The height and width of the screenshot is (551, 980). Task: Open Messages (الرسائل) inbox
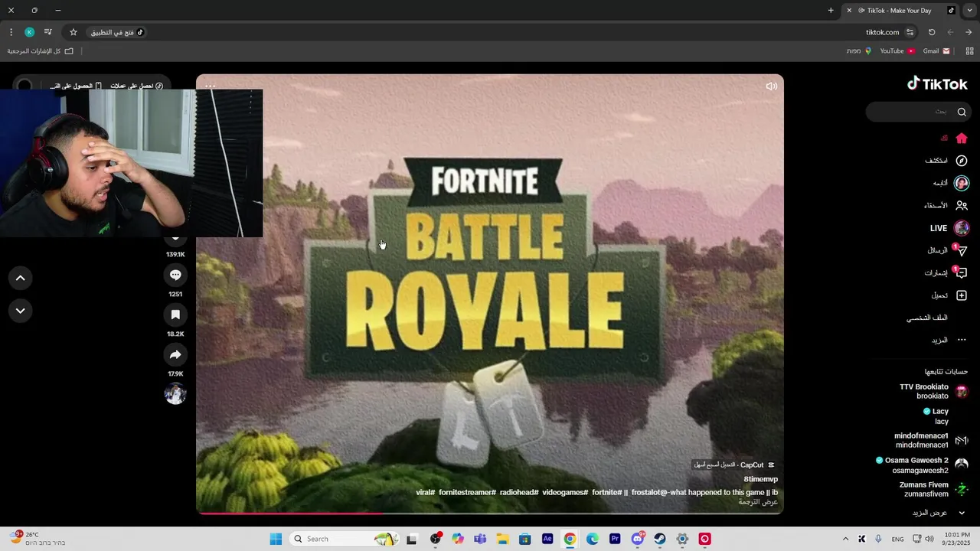(x=948, y=250)
